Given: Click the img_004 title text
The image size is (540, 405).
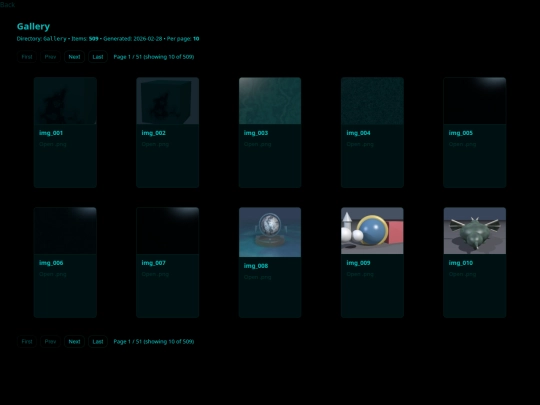Looking at the screenshot, I should tap(358, 133).
